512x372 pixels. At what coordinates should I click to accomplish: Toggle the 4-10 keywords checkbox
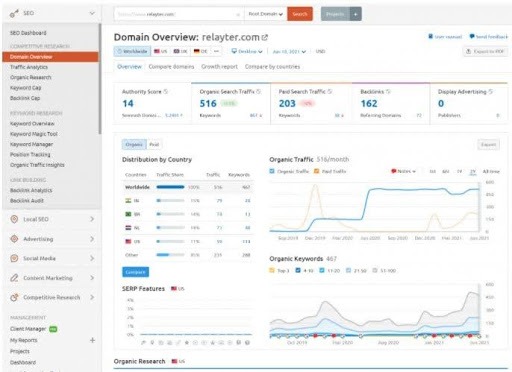click(x=298, y=270)
